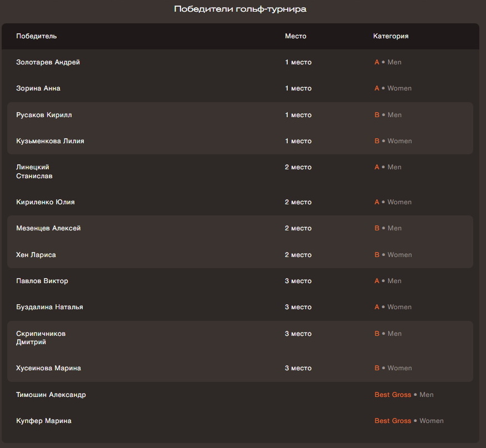Select Тимошин Александр Best Gross winner

(x=51, y=394)
